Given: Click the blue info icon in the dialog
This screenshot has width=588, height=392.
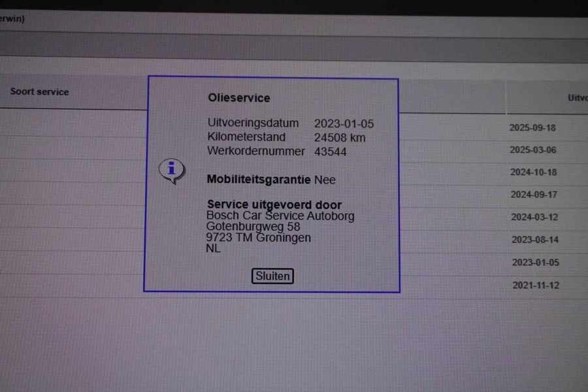Looking at the screenshot, I should [171, 169].
